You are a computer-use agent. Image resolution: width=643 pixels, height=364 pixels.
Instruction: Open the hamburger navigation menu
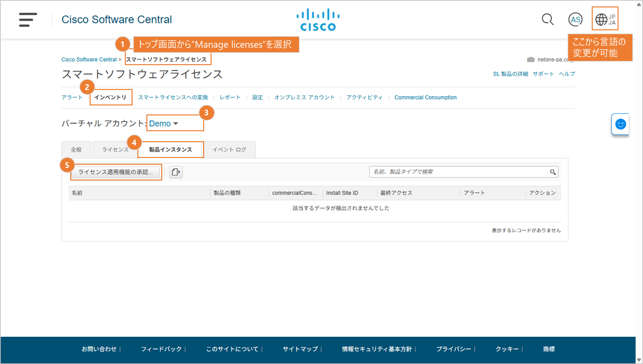pyautogui.click(x=28, y=19)
